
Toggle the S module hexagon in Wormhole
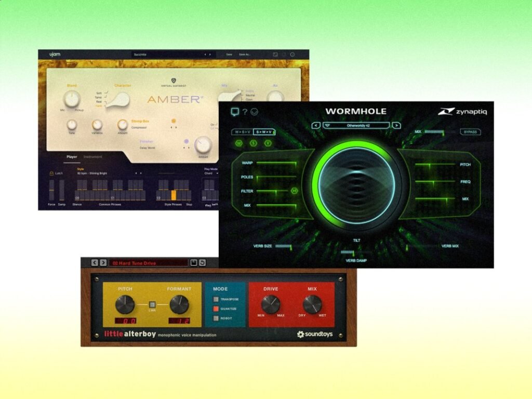253,143
